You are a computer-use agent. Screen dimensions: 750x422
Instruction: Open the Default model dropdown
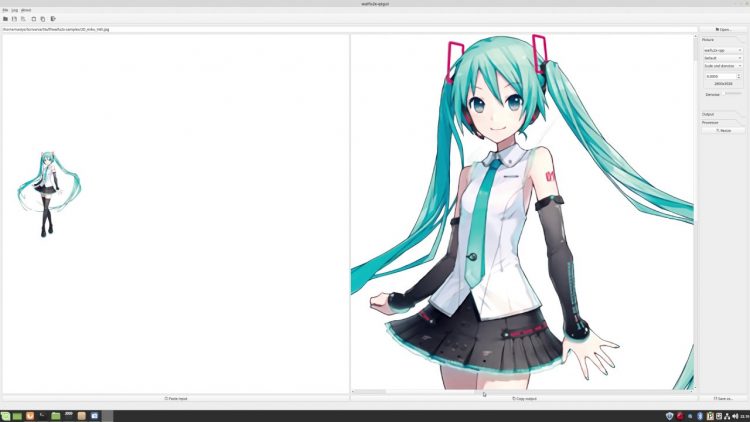[723, 58]
